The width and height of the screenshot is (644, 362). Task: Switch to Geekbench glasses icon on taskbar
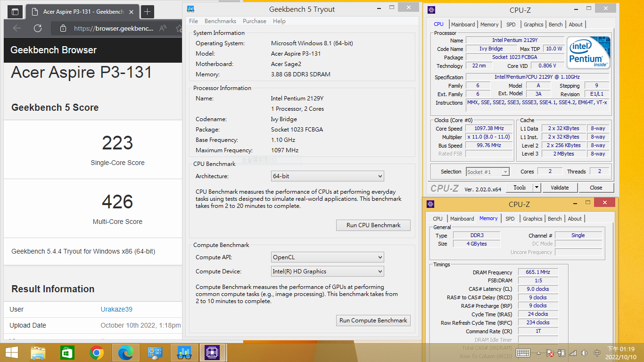pyautogui.click(x=184, y=353)
